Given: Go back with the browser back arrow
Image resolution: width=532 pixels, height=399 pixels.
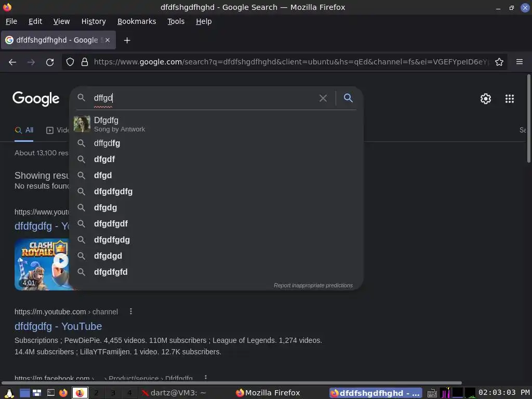Looking at the screenshot, I should 12,62.
